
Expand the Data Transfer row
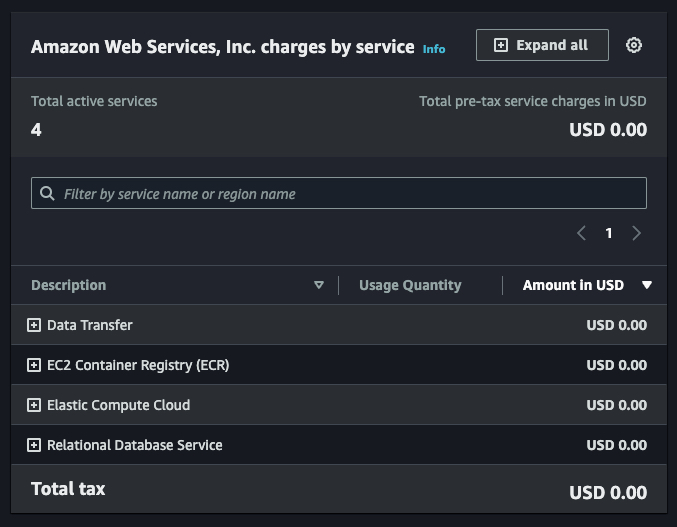[34, 325]
